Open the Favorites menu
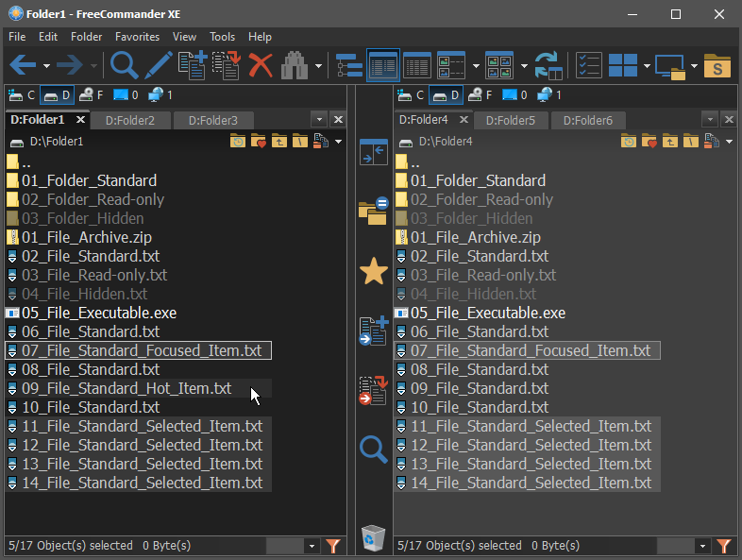The width and height of the screenshot is (742, 560). coord(137,37)
